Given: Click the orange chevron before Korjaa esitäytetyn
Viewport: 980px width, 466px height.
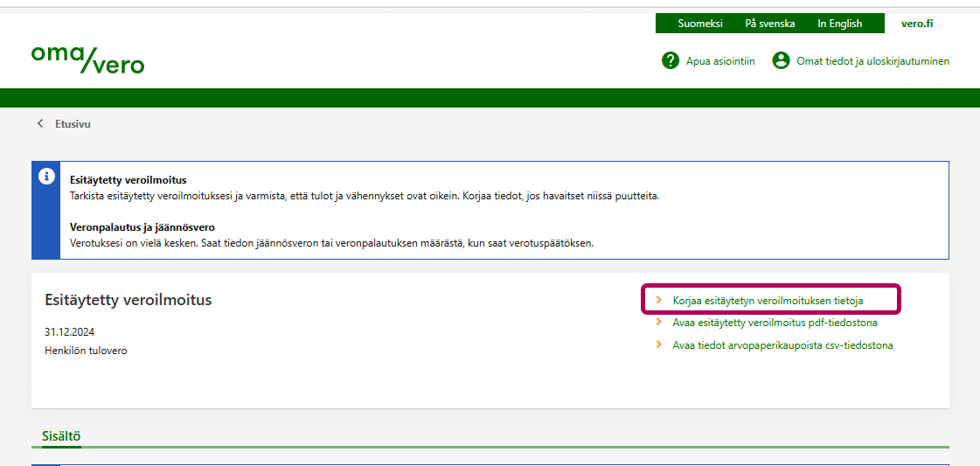Looking at the screenshot, I should (659, 300).
